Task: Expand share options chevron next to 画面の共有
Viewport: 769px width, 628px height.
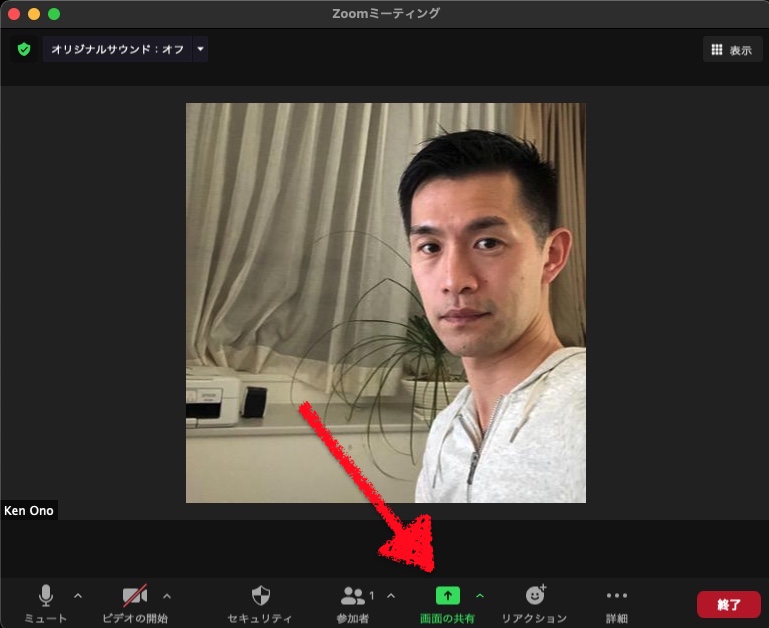Action: coord(479,596)
